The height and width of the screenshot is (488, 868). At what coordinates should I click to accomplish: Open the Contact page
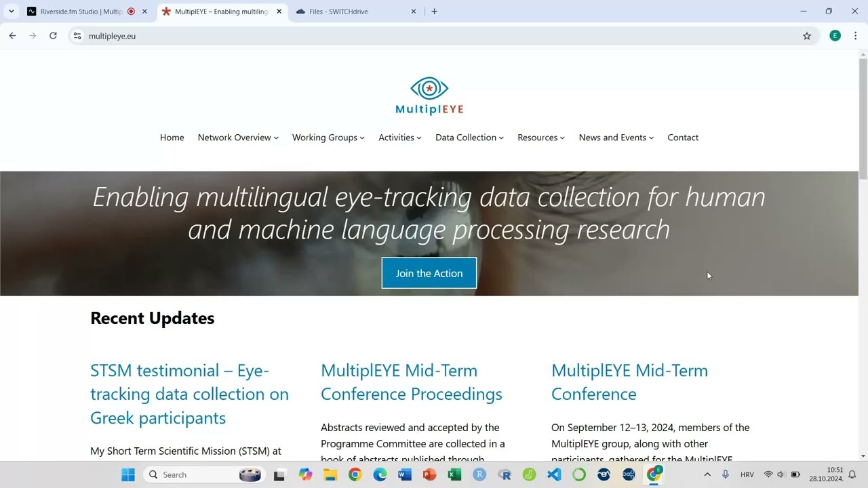pyautogui.click(x=683, y=138)
